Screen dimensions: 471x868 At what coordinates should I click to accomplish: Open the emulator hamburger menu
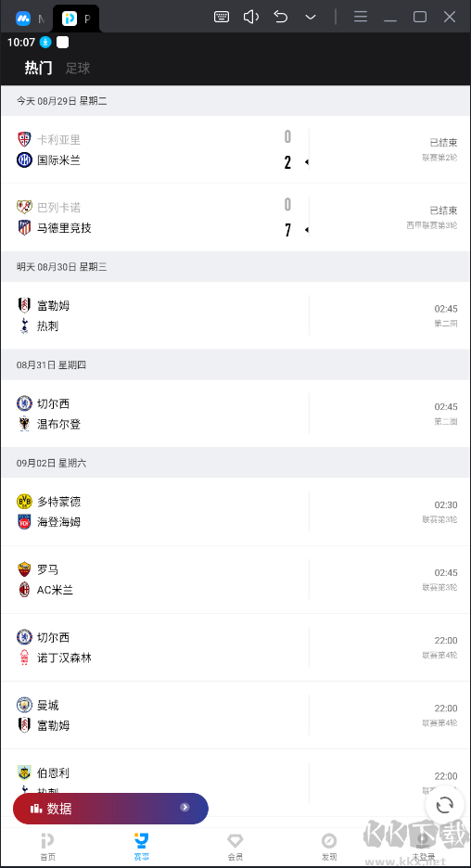click(361, 17)
